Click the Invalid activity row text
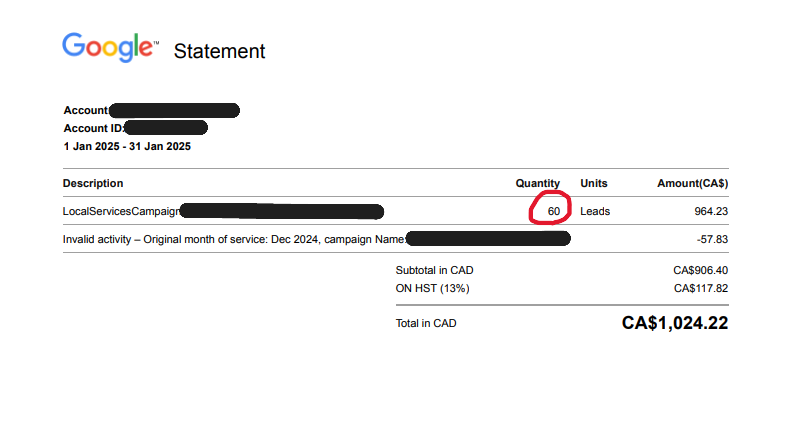Screen dimensions: 791x421 tap(234, 239)
